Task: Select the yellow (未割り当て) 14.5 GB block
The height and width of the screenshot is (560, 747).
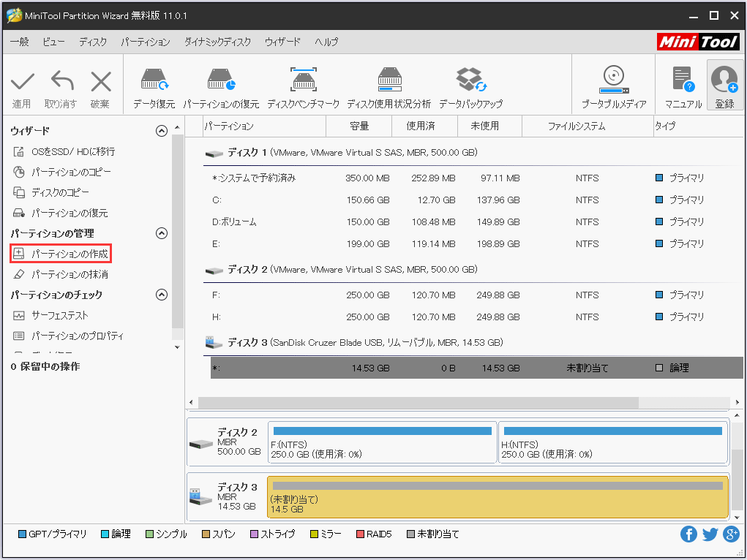Action: pyautogui.click(x=498, y=497)
